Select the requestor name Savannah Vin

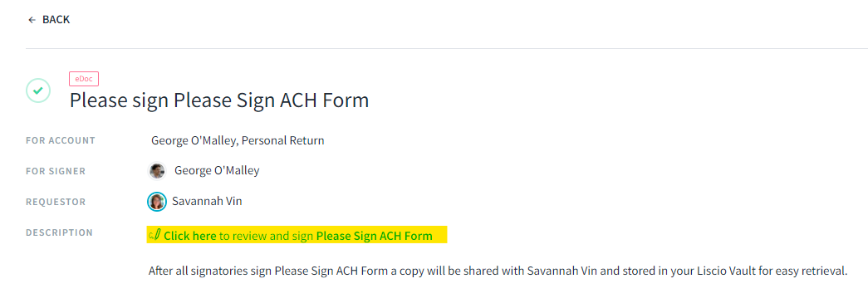pos(207,201)
